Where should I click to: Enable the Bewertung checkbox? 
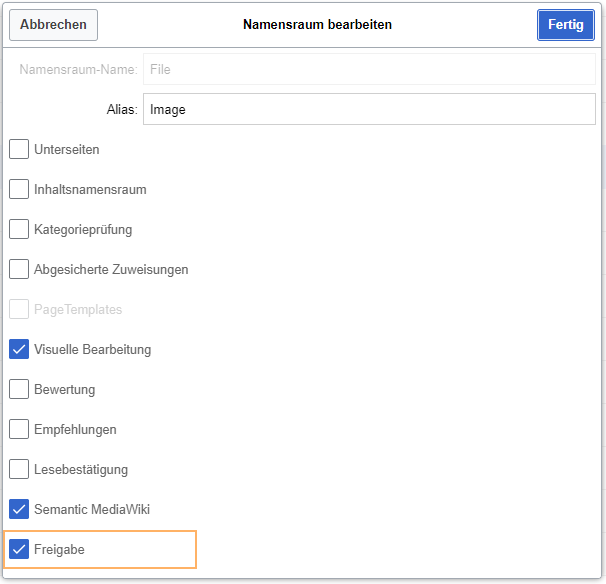click(19, 389)
